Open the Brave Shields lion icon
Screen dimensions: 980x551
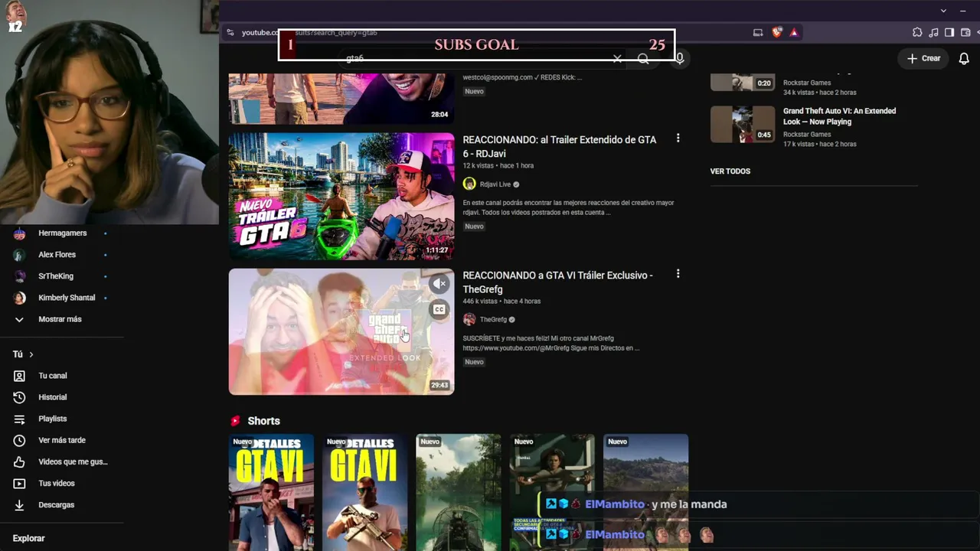pos(777,32)
